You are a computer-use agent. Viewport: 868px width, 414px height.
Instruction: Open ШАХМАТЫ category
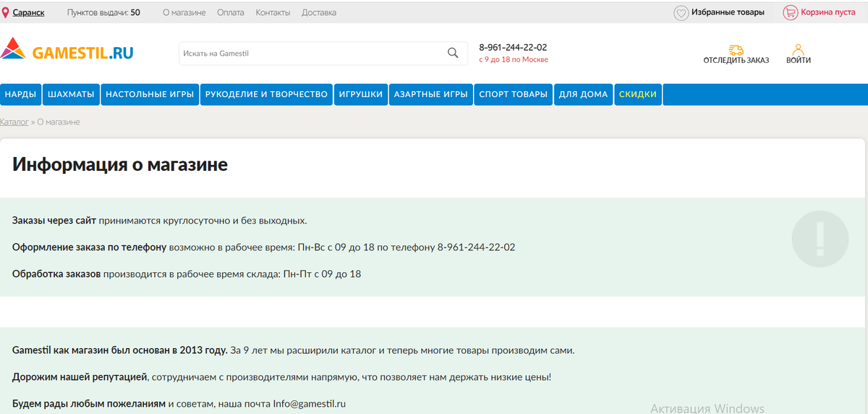coord(71,94)
